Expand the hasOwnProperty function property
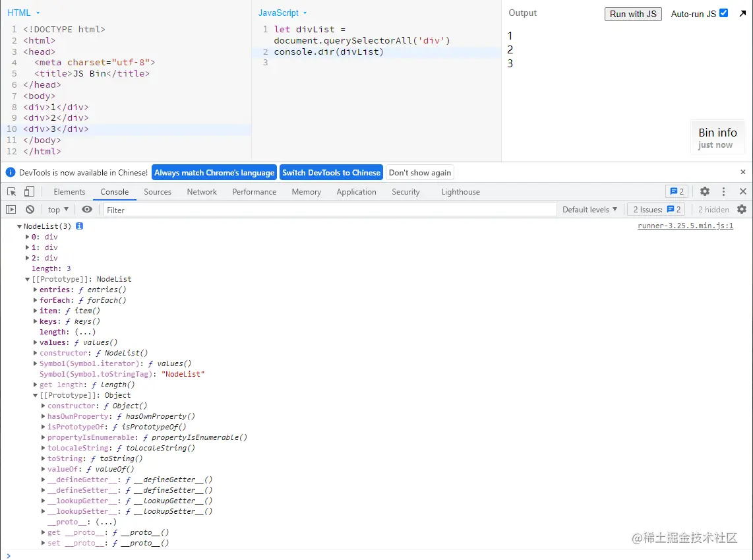This screenshot has height=560, width=753. tap(43, 416)
